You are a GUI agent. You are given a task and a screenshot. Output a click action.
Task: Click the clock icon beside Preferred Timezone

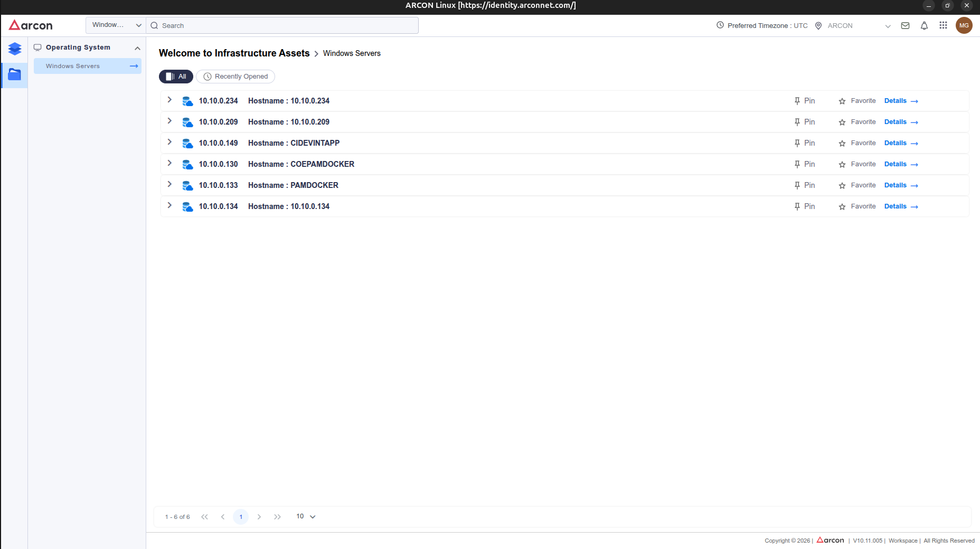(720, 25)
